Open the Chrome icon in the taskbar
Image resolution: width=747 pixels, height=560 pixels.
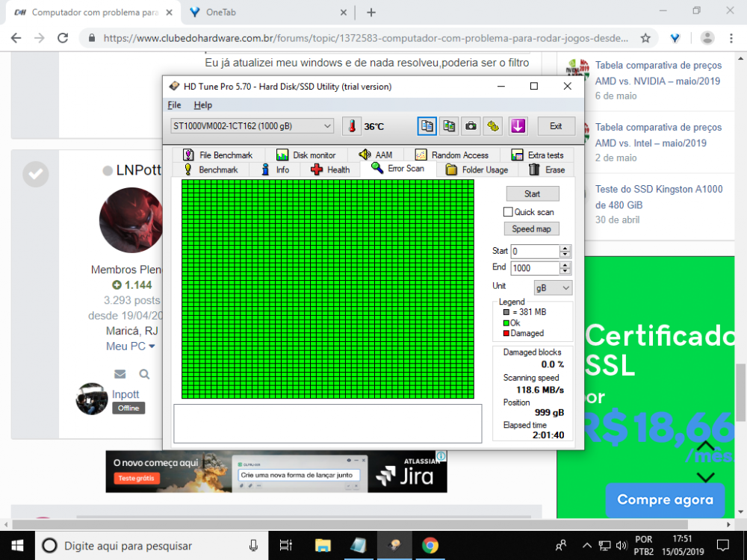coord(430,545)
